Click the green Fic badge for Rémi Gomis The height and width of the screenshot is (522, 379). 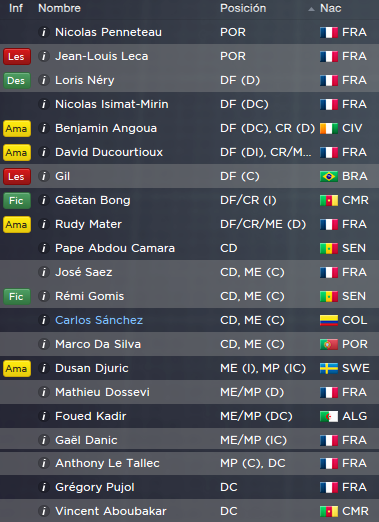(x=17, y=297)
